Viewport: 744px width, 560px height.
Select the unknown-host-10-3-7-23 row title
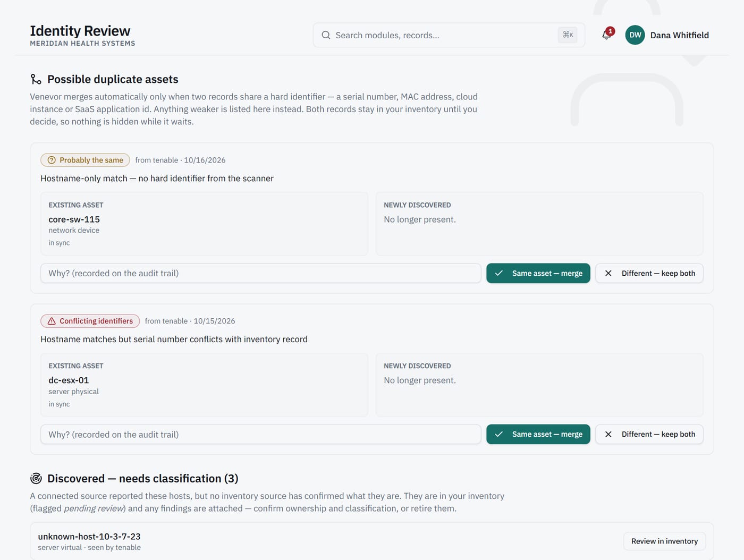pyautogui.click(x=89, y=537)
